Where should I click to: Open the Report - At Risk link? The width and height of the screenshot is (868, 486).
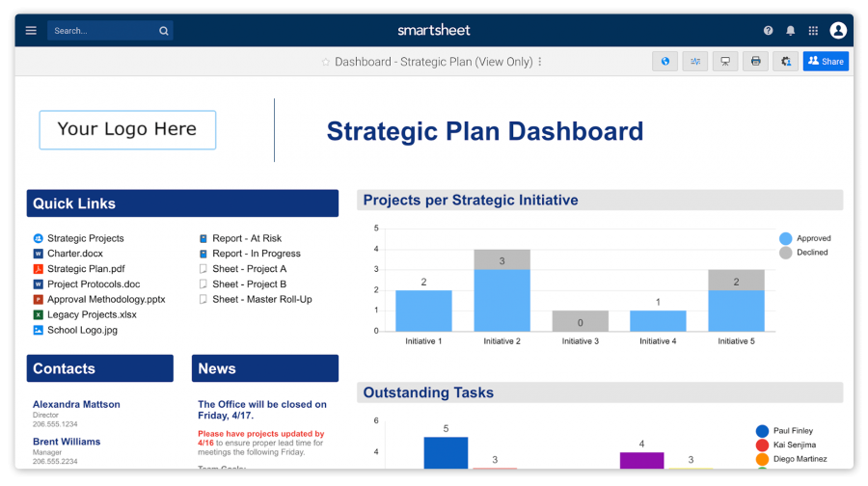[x=247, y=238]
